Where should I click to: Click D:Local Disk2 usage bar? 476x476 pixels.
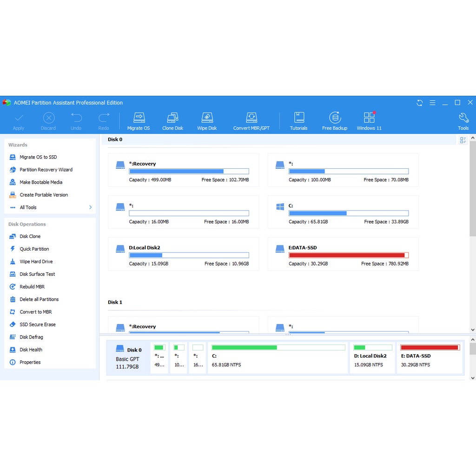[x=189, y=255]
